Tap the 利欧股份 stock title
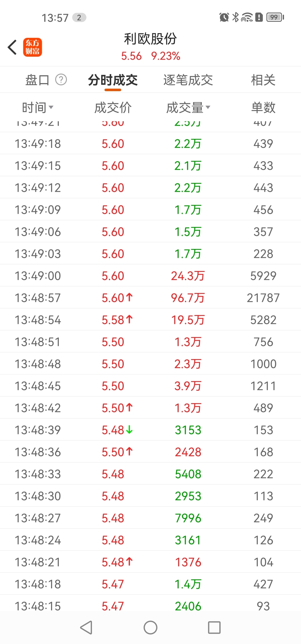Screen dimensions: 301x644 tap(151, 39)
